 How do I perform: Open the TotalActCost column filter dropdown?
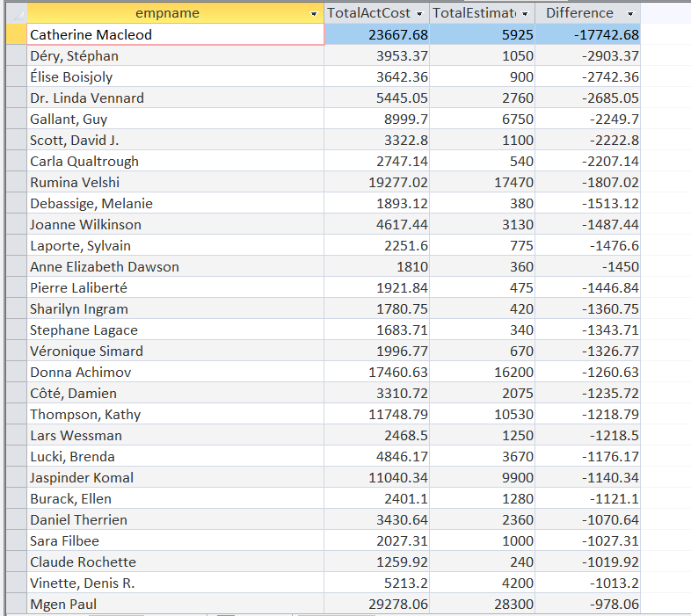click(419, 14)
